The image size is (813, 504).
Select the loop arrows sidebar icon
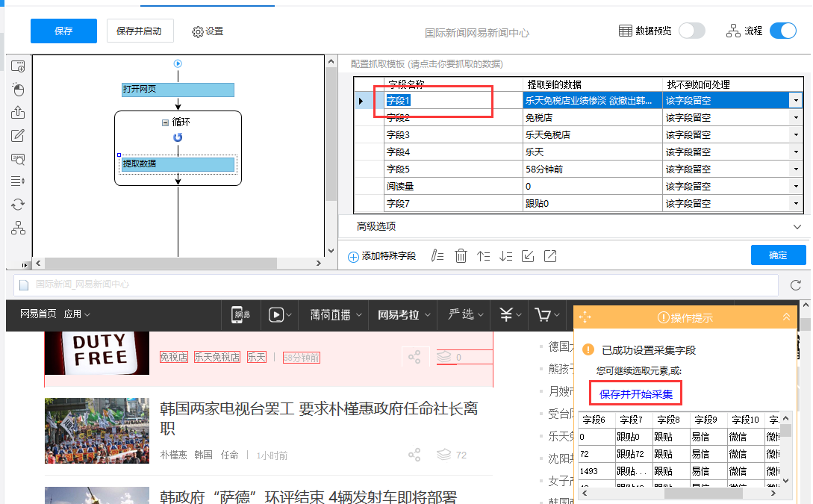click(18, 205)
